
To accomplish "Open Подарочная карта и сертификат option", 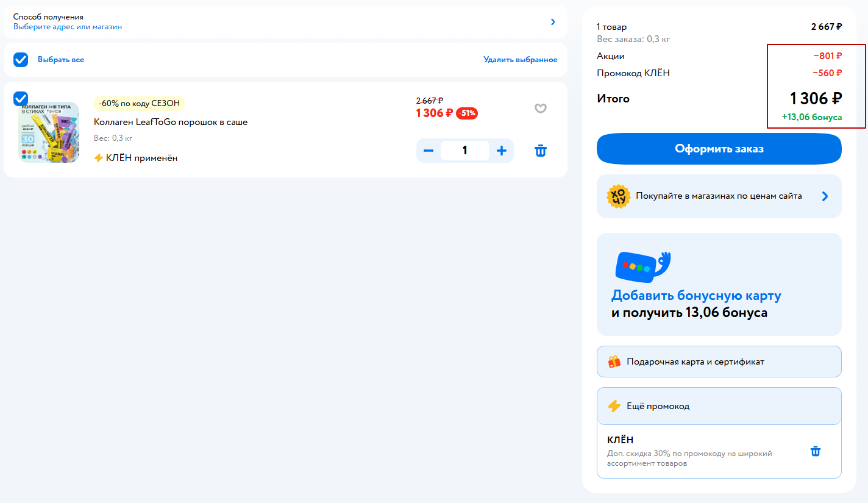I will [719, 362].
